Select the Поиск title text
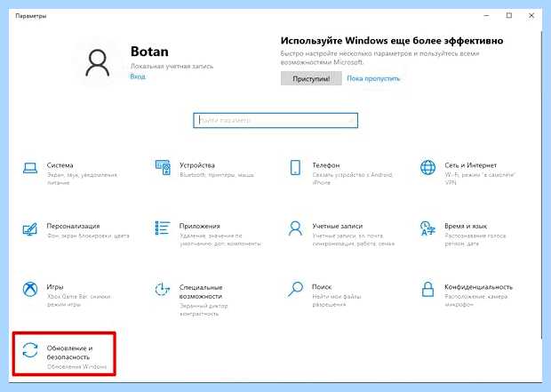 tap(322, 287)
